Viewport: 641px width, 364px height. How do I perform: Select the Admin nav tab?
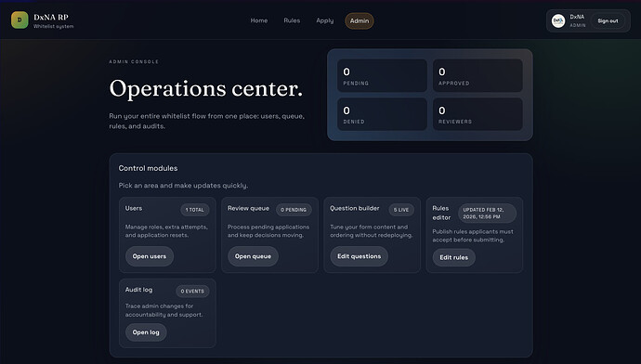[360, 20]
